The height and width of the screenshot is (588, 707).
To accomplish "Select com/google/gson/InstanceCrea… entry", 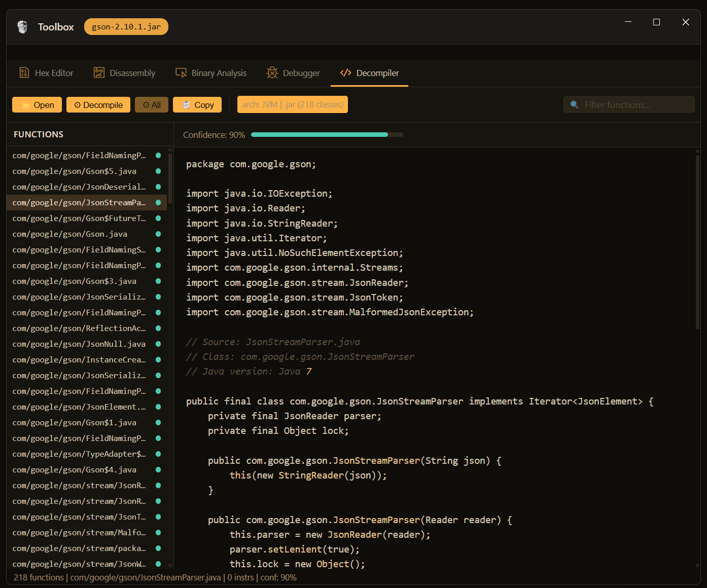I will point(87,360).
